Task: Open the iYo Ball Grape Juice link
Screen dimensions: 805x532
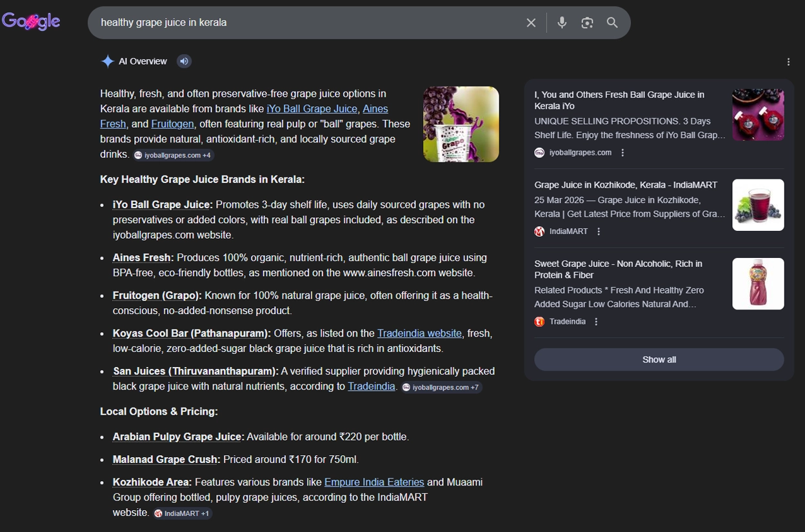Action: click(312, 109)
